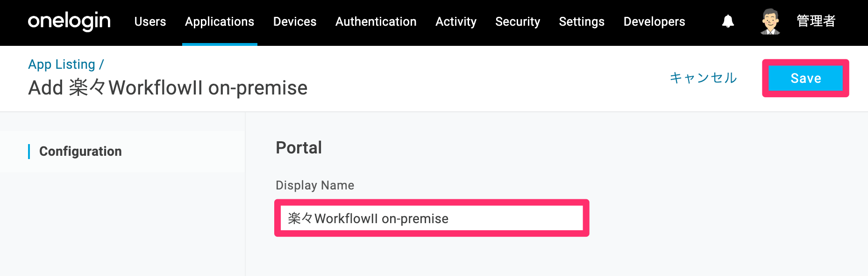Open the 管理者 account menu

tap(816, 21)
